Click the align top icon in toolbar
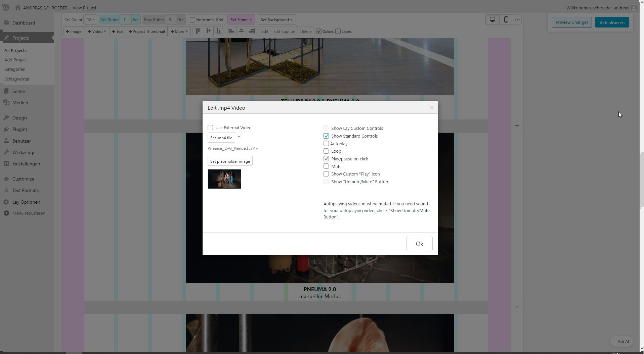The height and width of the screenshot is (354, 644). [x=198, y=32]
